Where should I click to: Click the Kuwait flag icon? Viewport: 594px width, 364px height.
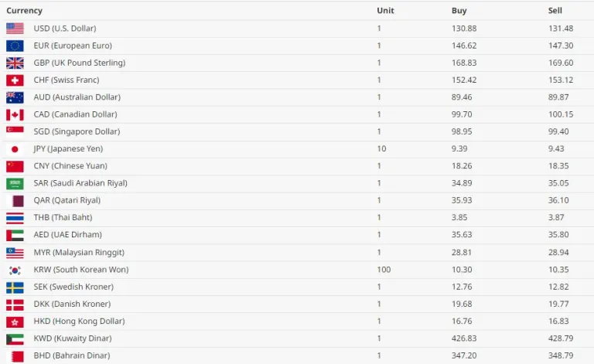click(x=15, y=338)
